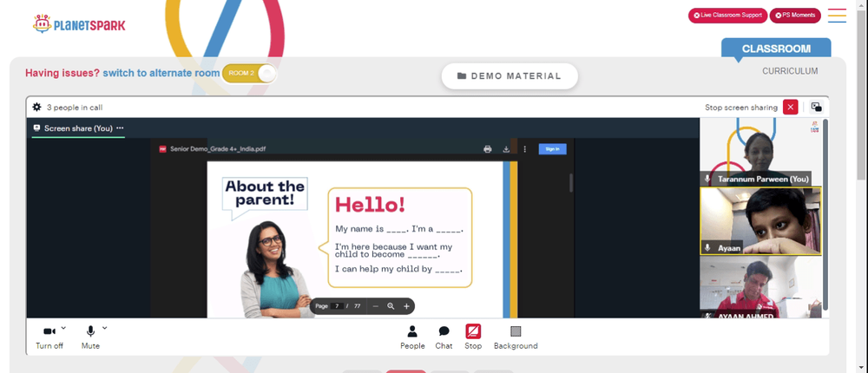Click the PDF viewer vertical scrollbar

click(571, 183)
